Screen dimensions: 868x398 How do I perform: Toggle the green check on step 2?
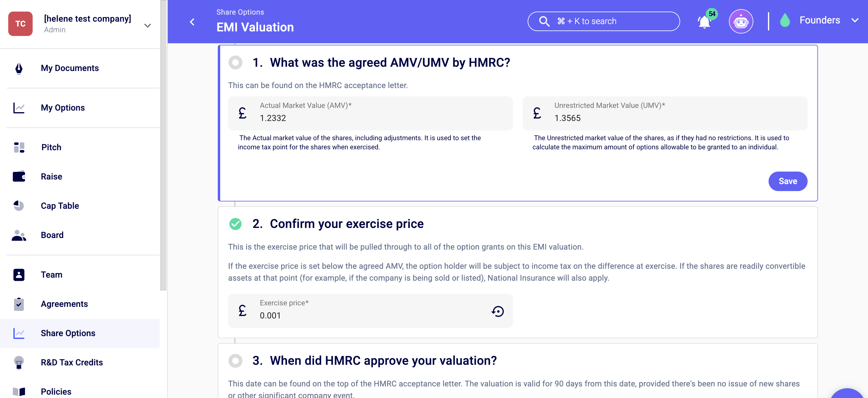pyautogui.click(x=235, y=224)
